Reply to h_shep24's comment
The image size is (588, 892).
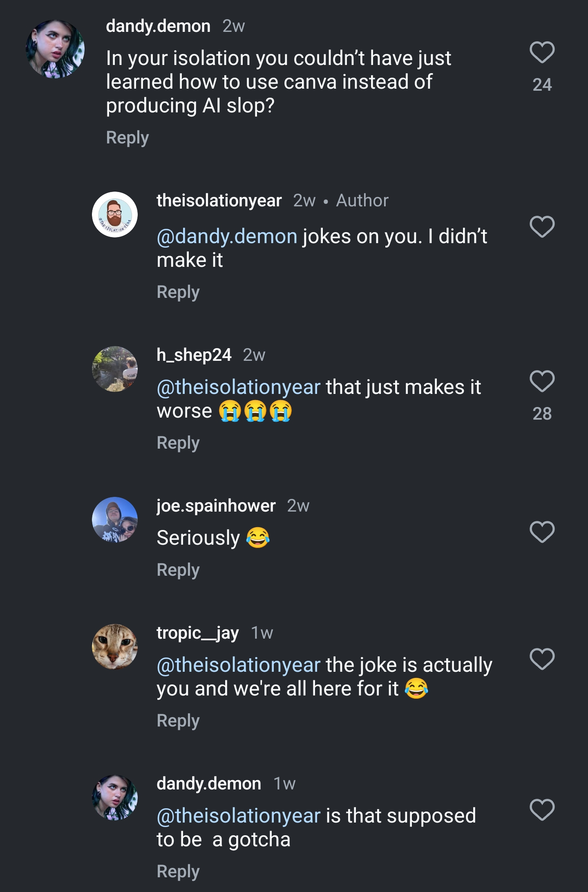tap(178, 443)
